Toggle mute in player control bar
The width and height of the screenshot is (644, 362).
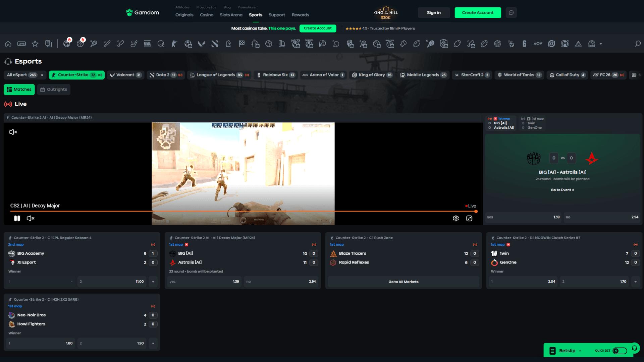(x=31, y=219)
